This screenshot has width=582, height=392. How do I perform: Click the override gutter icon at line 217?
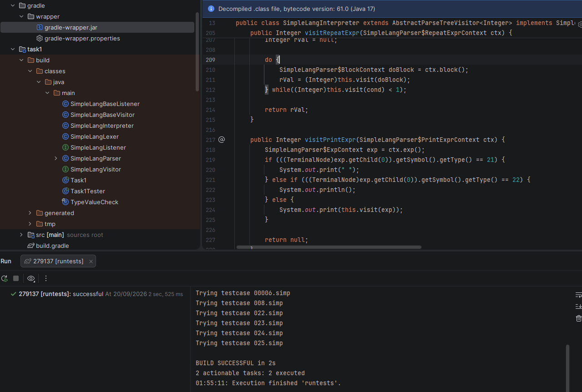pos(222,140)
